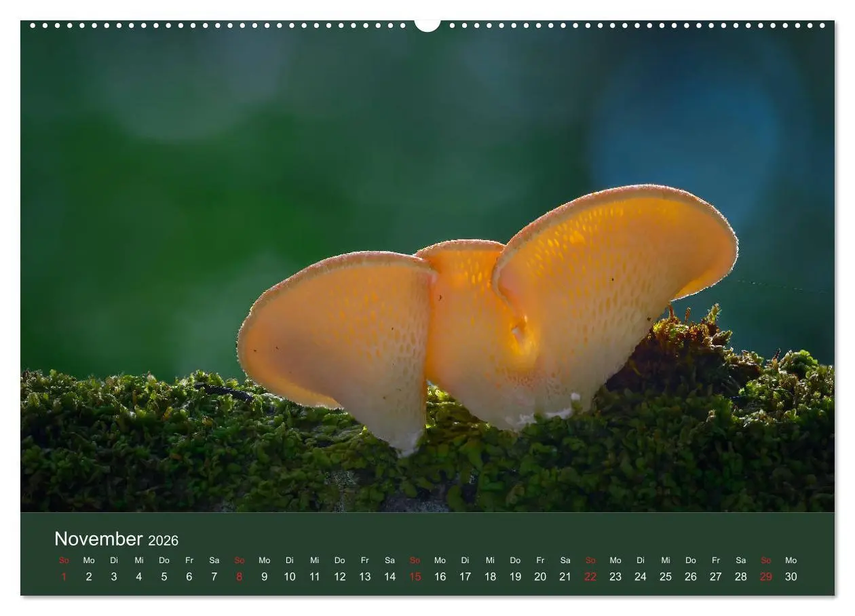Click the 'Mo' label above date 30
855x616 pixels.
click(x=791, y=560)
